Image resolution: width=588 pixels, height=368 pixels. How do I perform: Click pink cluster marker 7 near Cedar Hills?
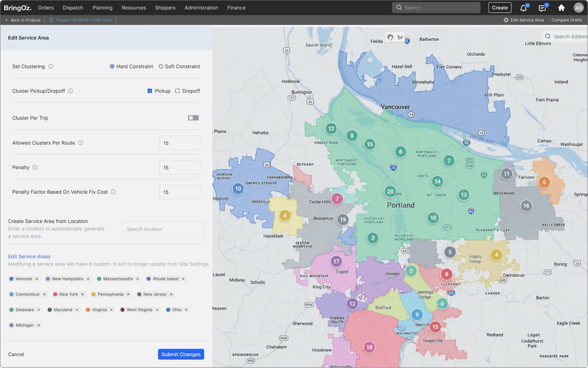click(337, 199)
